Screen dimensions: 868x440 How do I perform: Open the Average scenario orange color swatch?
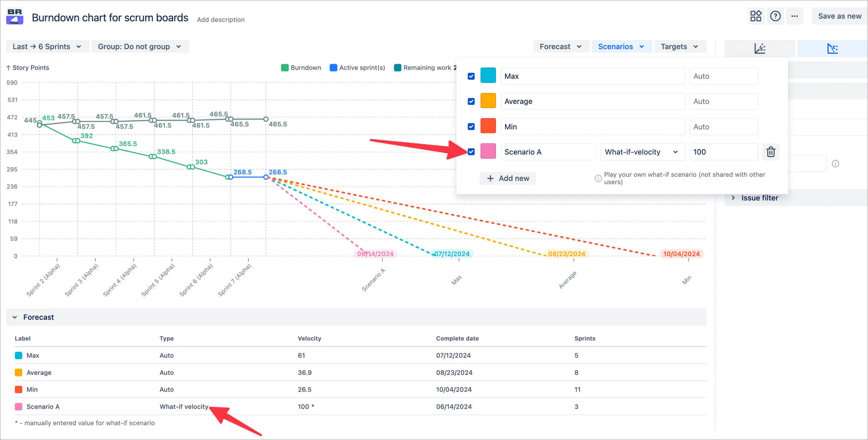click(x=488, y=101)
